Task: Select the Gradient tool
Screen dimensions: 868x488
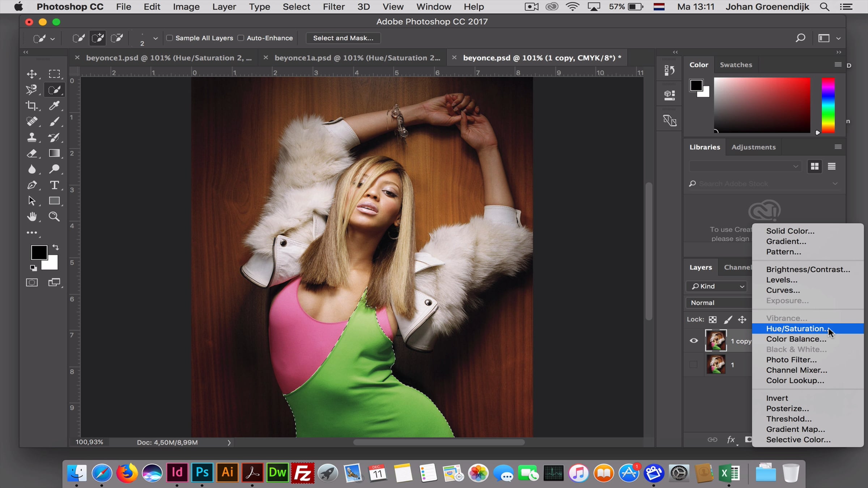Action: point(54,153)
